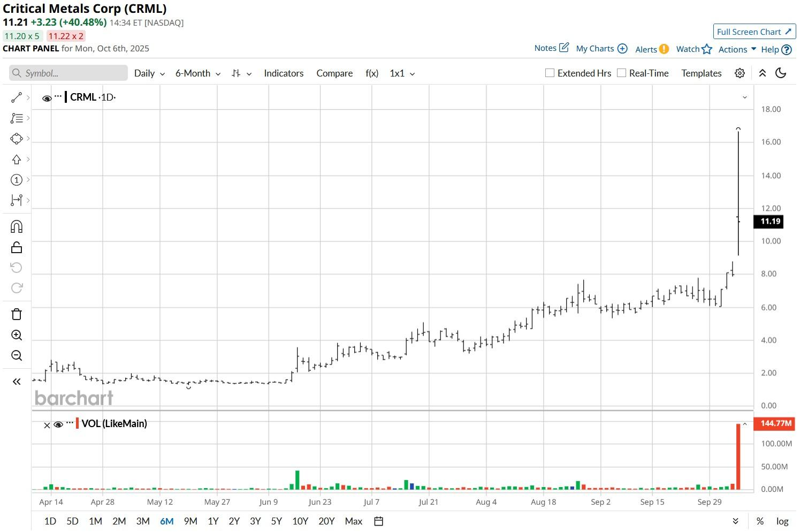Open Alerts for CRML
This screenshot has width=800, height=532.
(652, 49)
